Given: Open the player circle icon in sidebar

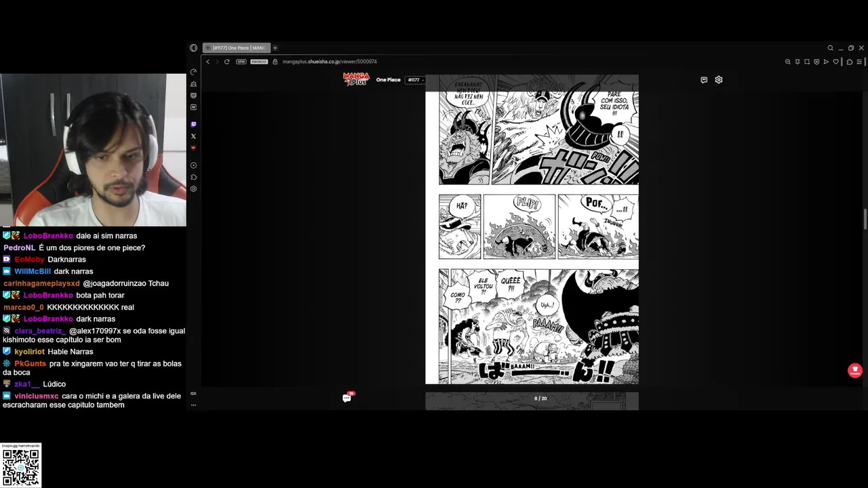Looking at the screenshot, I should [193, 165].
